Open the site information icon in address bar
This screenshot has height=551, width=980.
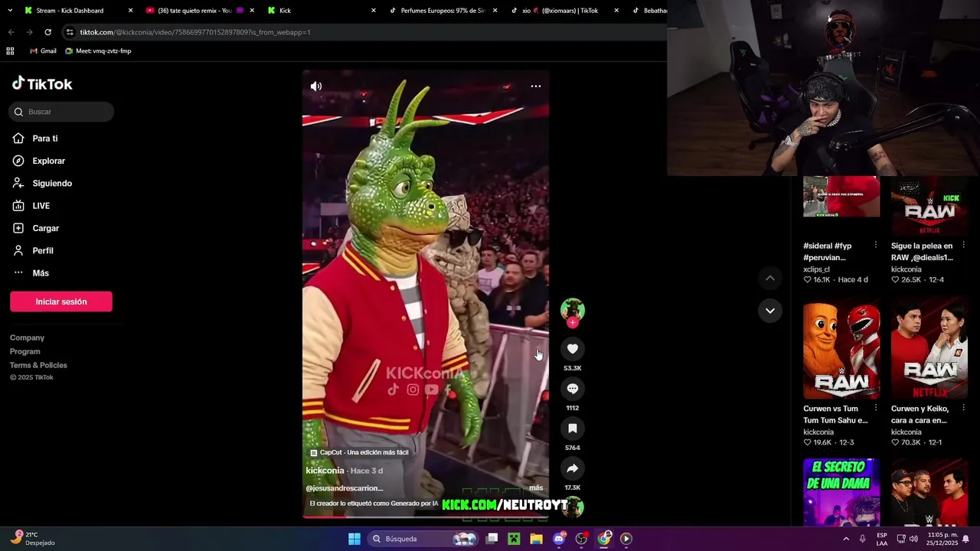coord(70,32)
